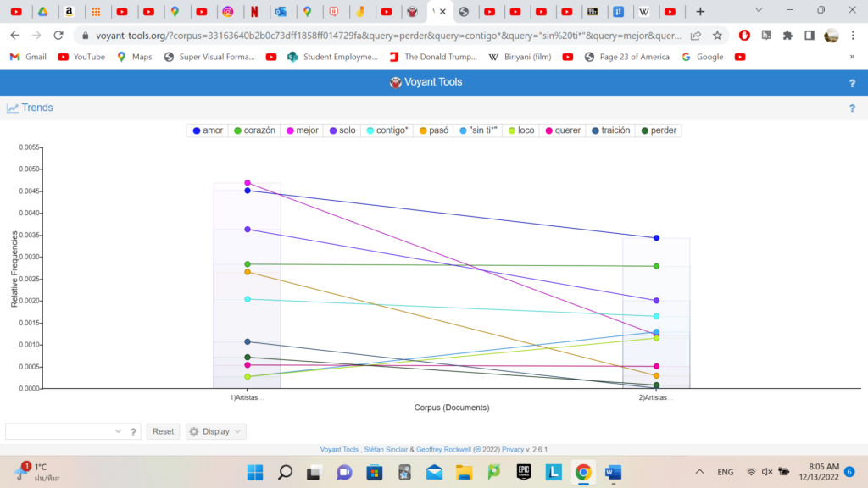
Task: Show hidden system tray icons chevron
Action: pyautogui.click(x=699, y=472)
